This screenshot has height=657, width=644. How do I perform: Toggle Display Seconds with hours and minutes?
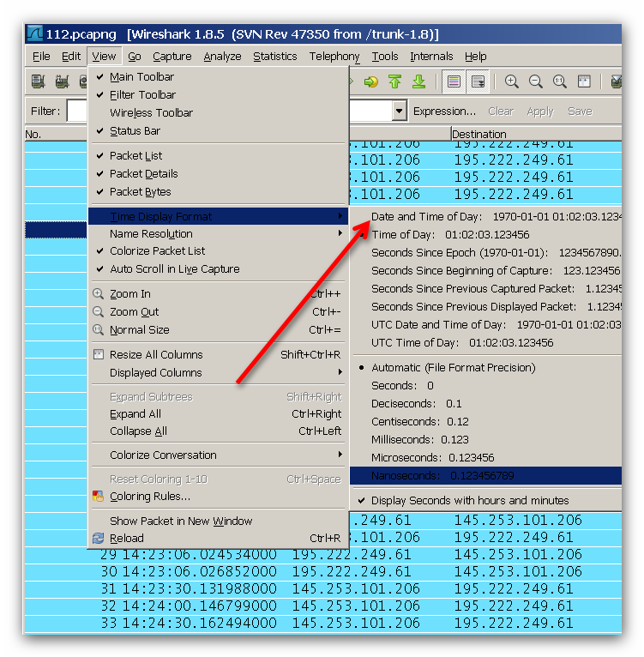click(486, 500)
